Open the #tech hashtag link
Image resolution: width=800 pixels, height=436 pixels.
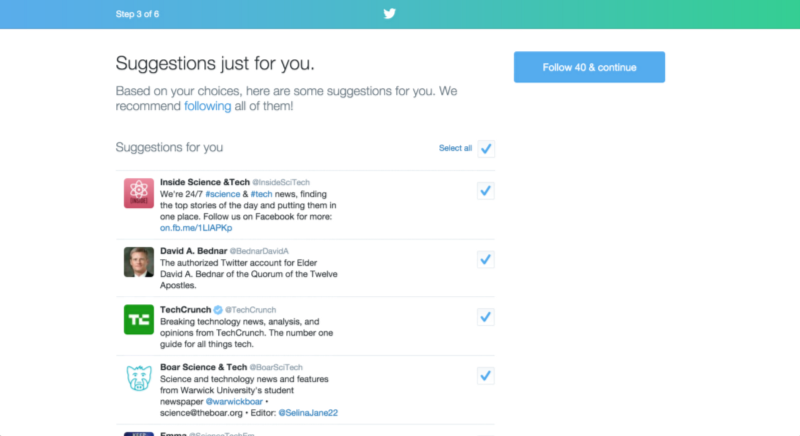261,194
